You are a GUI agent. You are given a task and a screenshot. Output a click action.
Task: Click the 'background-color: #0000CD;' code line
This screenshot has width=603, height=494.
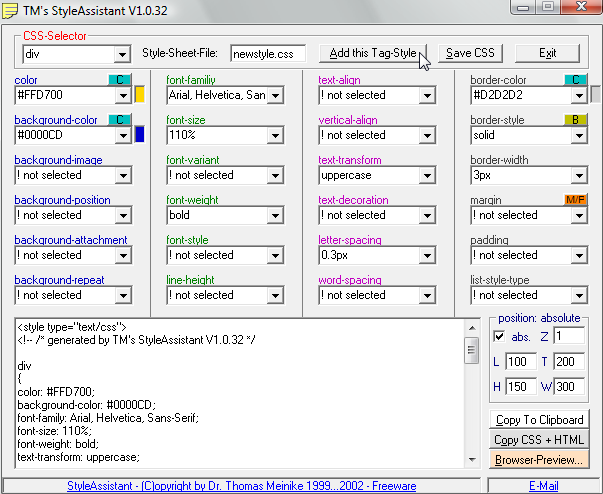[x=87, y=405]
